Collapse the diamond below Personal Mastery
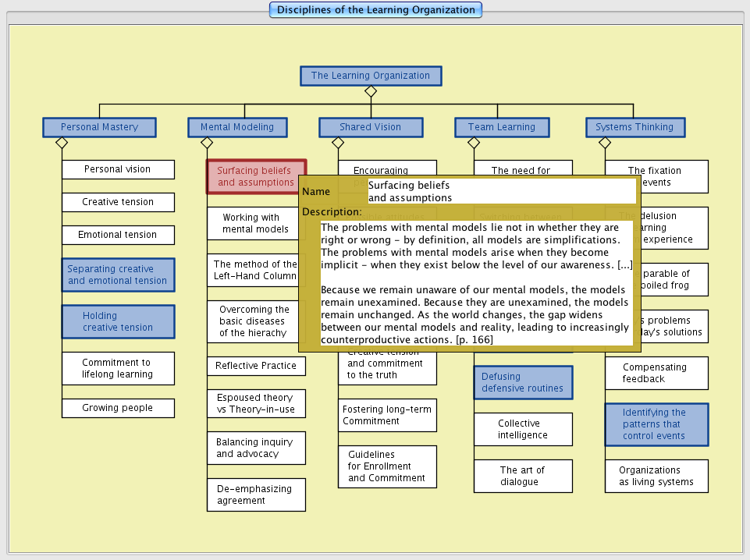Image resolution: width=750 pixels, height=560 pixels. pos(62,143)
